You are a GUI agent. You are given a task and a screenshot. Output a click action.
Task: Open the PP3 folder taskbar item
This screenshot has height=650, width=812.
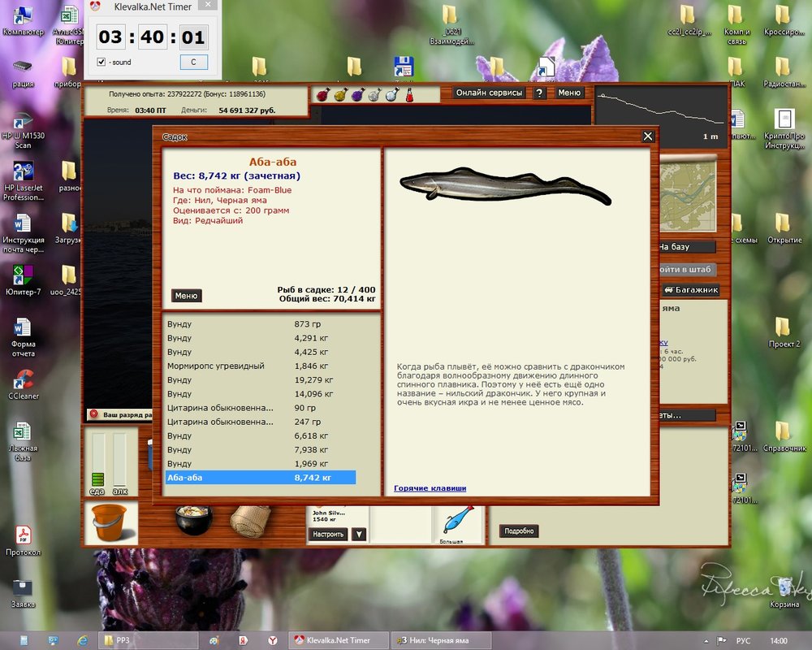tap(148, 640)
